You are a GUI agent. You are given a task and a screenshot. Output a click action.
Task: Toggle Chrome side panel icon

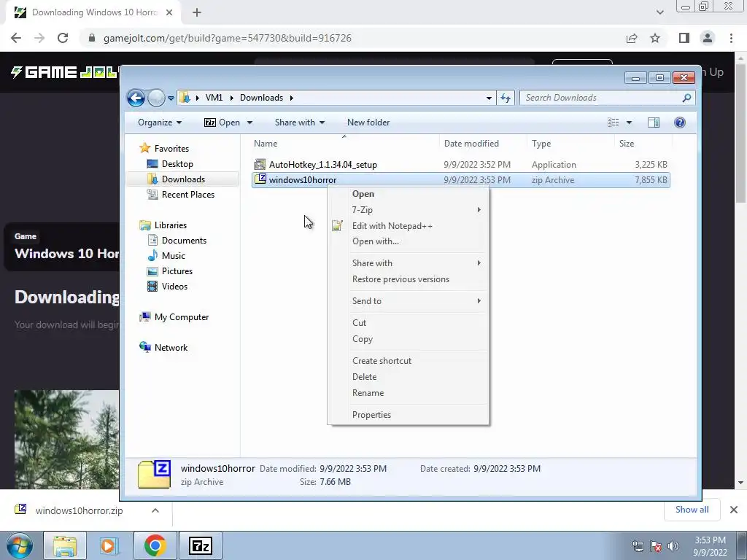pos(684,38)
